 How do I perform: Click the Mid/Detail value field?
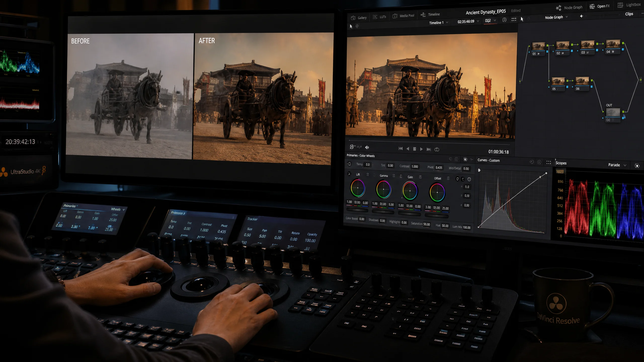466,169
